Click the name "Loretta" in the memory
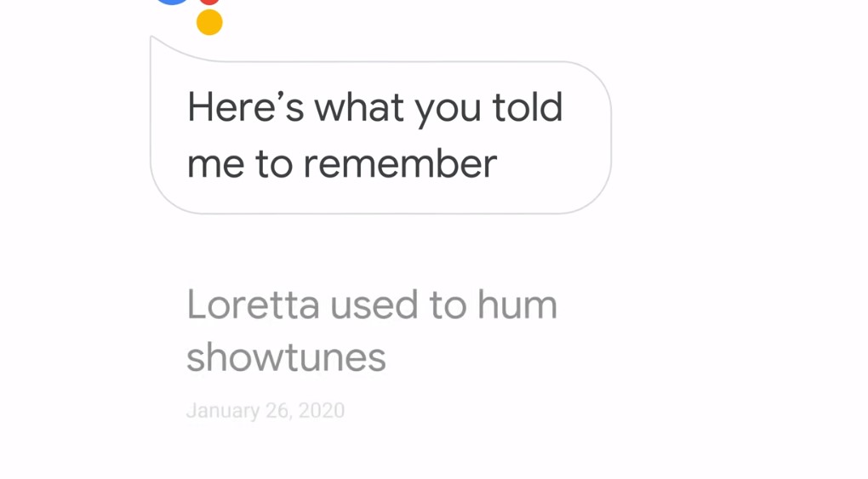This screenshot has height=479, width=868. coord(254,305)
